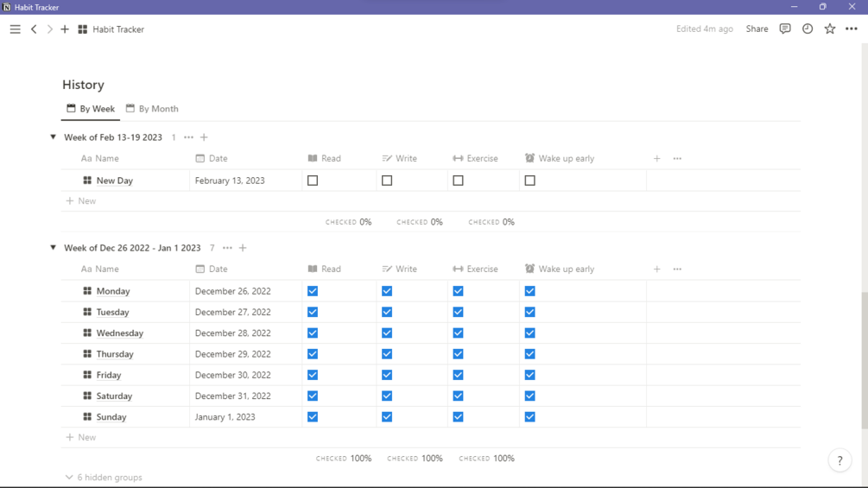
Task: Collapse Week of Dec 26 2022 group
Action: click(54, 248)
